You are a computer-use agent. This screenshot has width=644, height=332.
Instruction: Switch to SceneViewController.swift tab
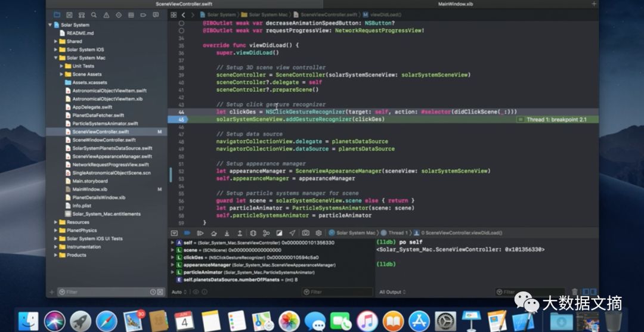pyautogui.click(x=184, y=4)
